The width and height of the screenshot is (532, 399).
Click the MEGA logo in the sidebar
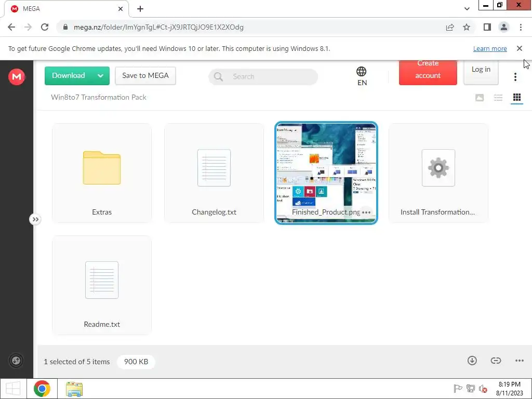(x=16, y=77)
